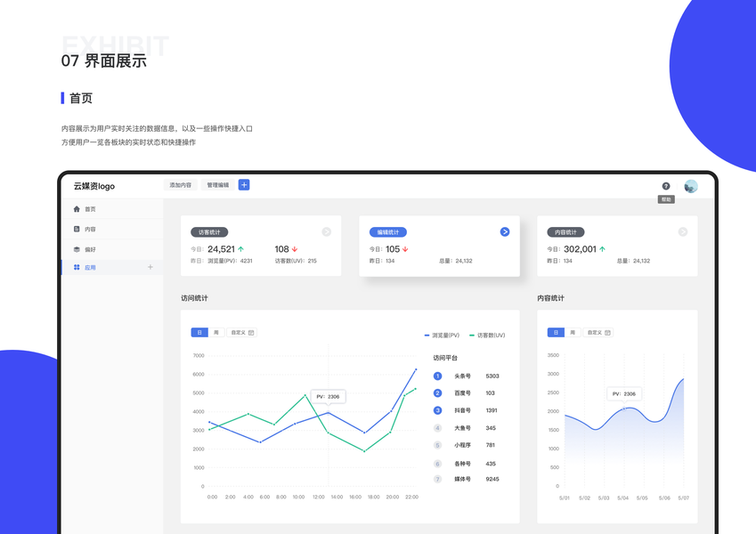Click the green up arrow beside 24,521

(240, 249)
